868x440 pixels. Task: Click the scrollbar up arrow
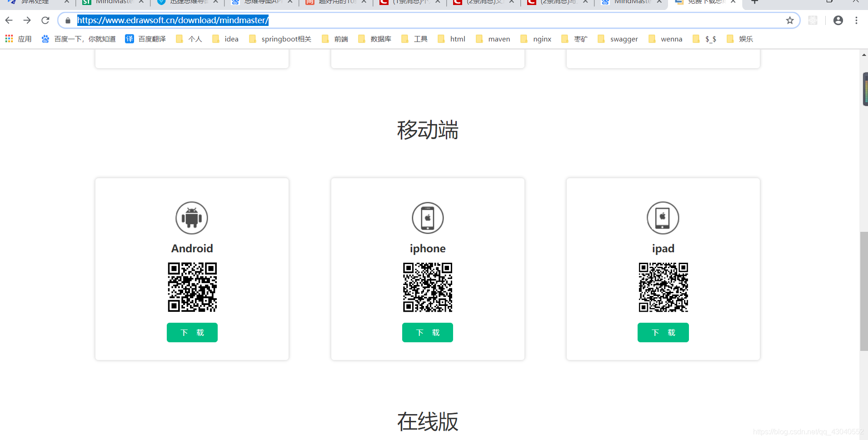coord(864,55)
